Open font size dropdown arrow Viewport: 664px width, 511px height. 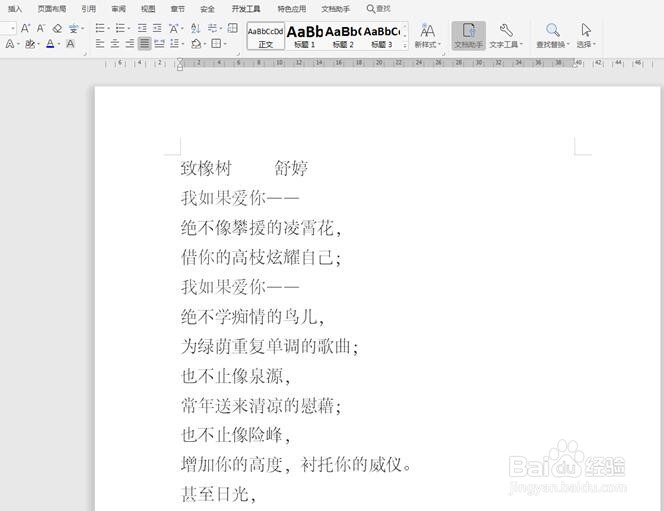(13, 28)
